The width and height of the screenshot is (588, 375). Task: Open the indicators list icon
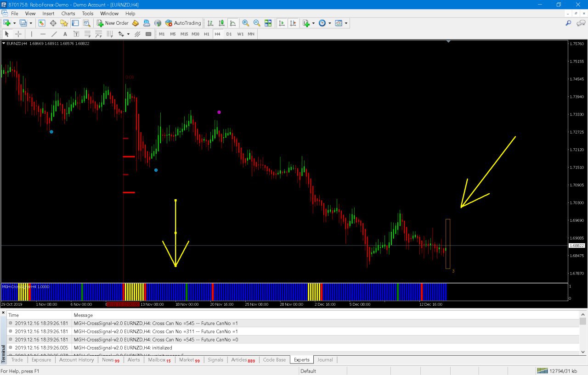(306, 23)
